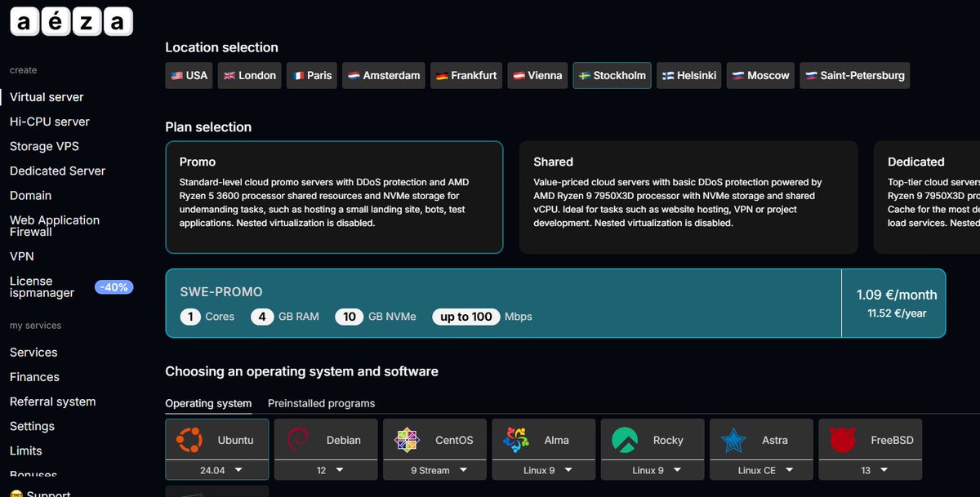980x497 pixels.
Task: Click the Russian flag beside Moscow
Action: tap(737, 75)
